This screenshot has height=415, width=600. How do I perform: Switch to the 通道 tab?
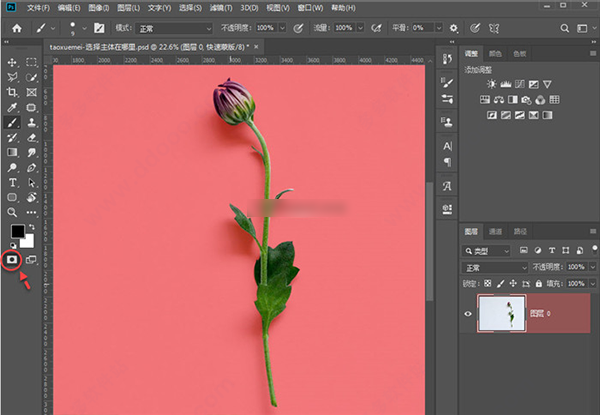click(495, 231)
